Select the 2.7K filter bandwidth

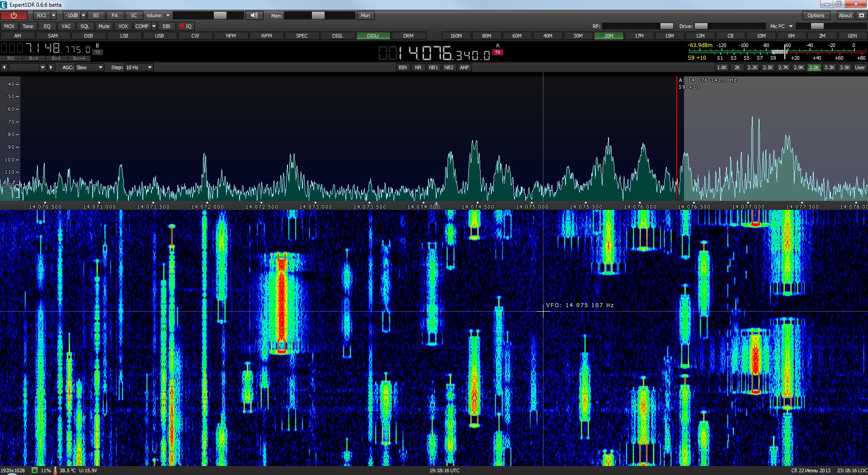coord(783,67)
